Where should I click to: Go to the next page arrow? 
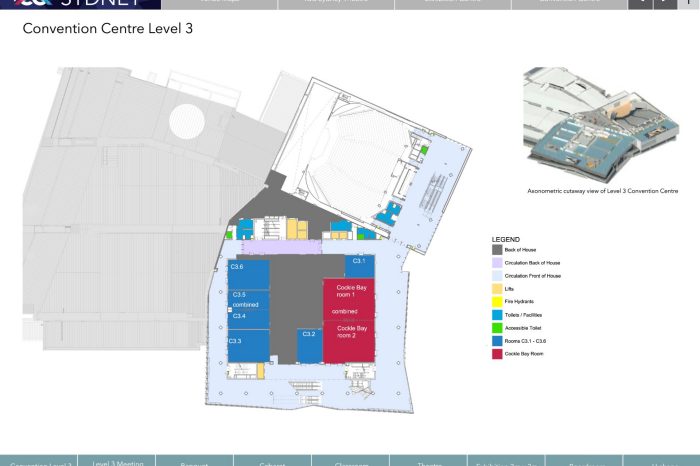(666, 4)
